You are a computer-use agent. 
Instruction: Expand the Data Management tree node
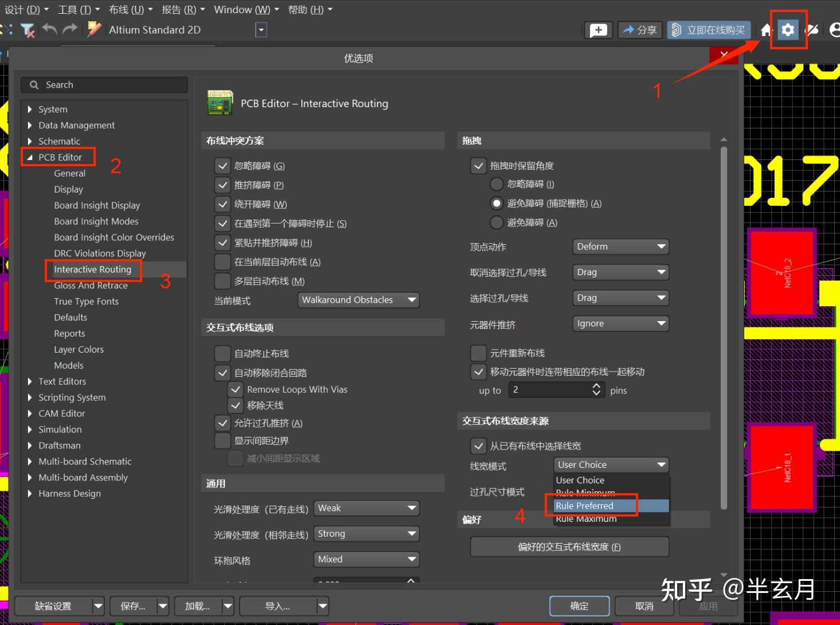click(30, 125)
